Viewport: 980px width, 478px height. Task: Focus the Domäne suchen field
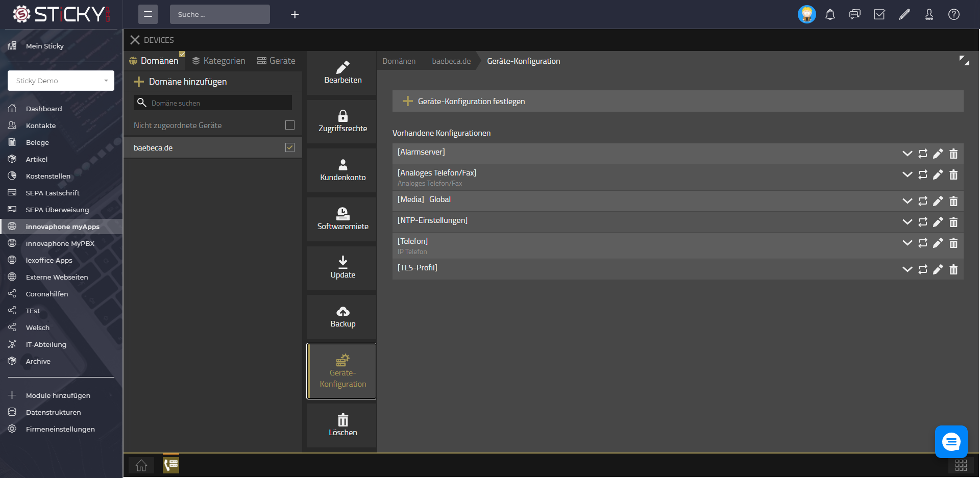pyautogui.click(x=213, y=103)
